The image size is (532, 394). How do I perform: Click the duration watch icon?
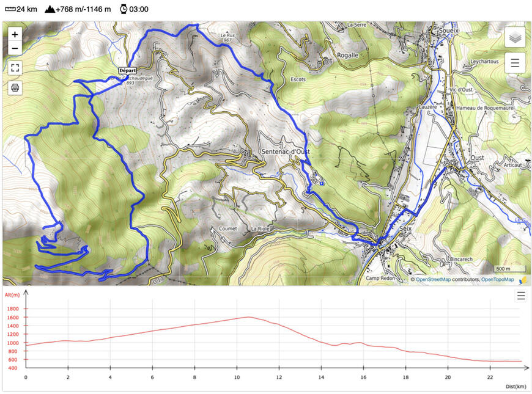124,9
